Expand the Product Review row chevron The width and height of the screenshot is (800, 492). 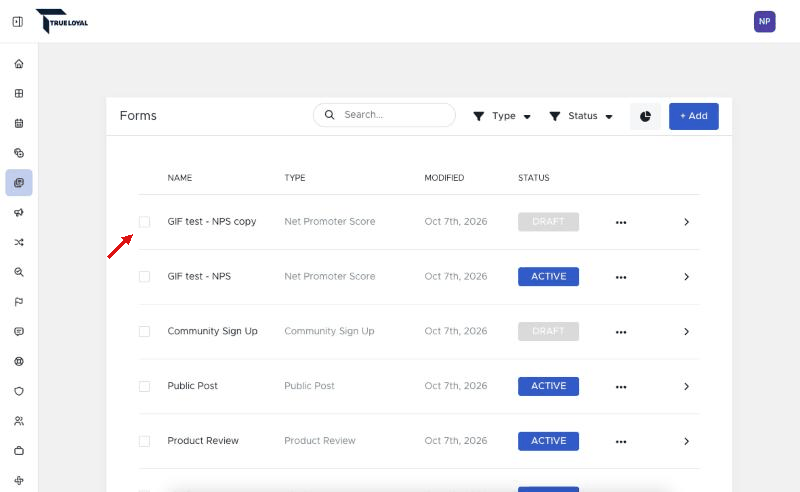686,441
